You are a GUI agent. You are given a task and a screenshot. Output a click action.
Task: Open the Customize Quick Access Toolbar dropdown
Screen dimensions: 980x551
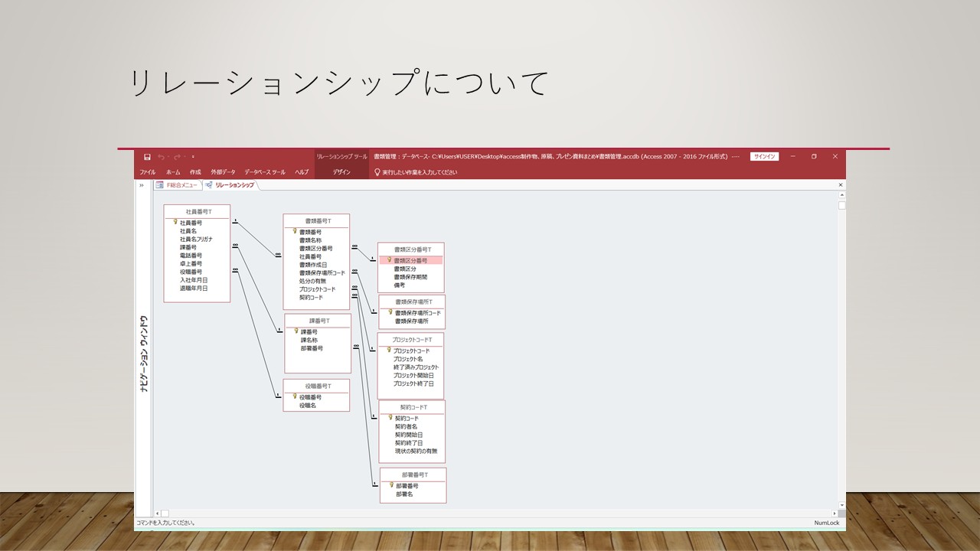pyautogui.click(x=193, y=157)
